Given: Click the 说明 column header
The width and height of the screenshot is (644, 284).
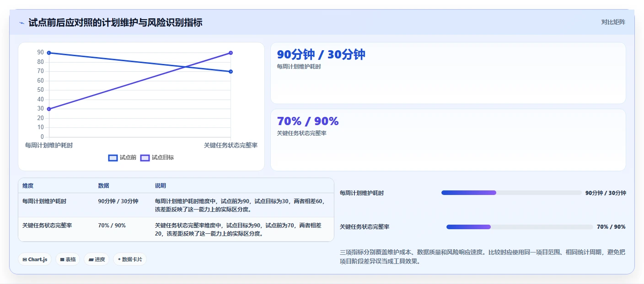Looking at the screenshot, I should tap(161, 186).
